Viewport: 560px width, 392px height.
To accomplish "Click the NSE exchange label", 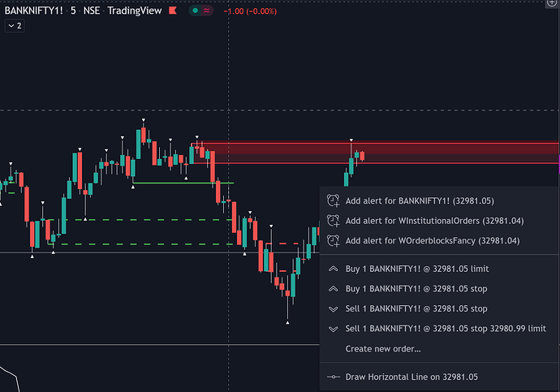I will click(92, 11).
